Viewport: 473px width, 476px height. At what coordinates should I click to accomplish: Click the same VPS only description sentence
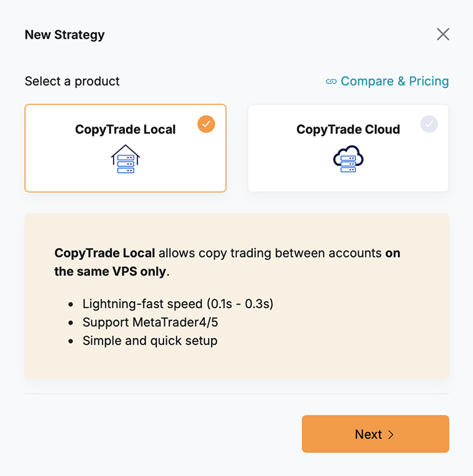[x=227, y=262]
